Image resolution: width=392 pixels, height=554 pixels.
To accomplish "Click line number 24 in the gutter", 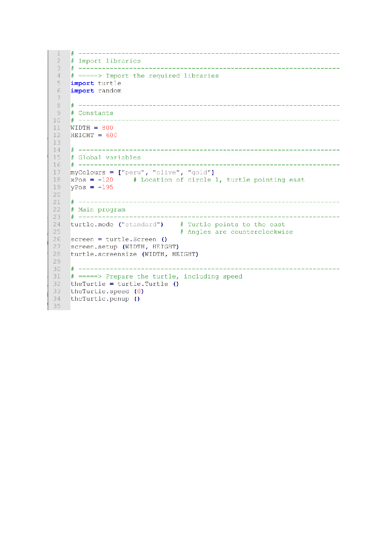I will point(57,224).
